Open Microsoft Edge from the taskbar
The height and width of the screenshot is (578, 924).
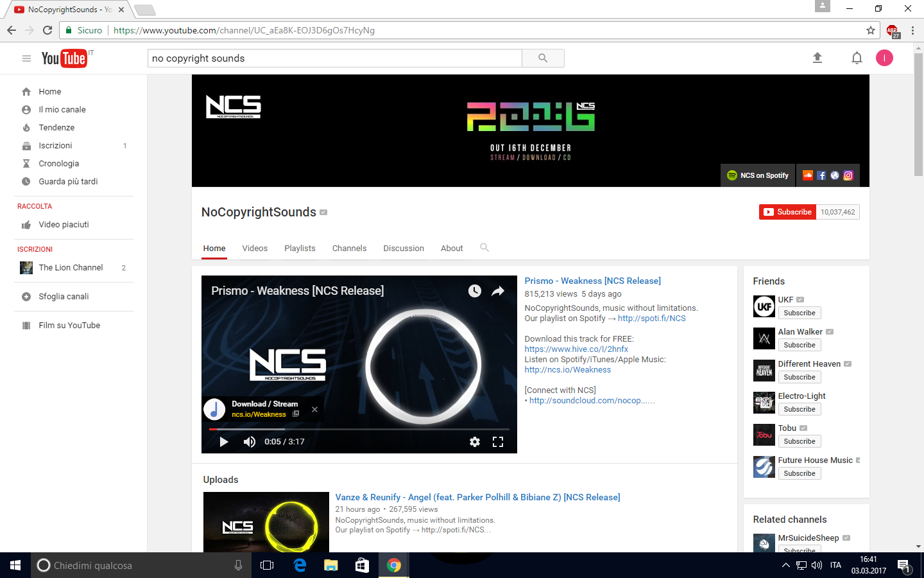click(300, 565)
